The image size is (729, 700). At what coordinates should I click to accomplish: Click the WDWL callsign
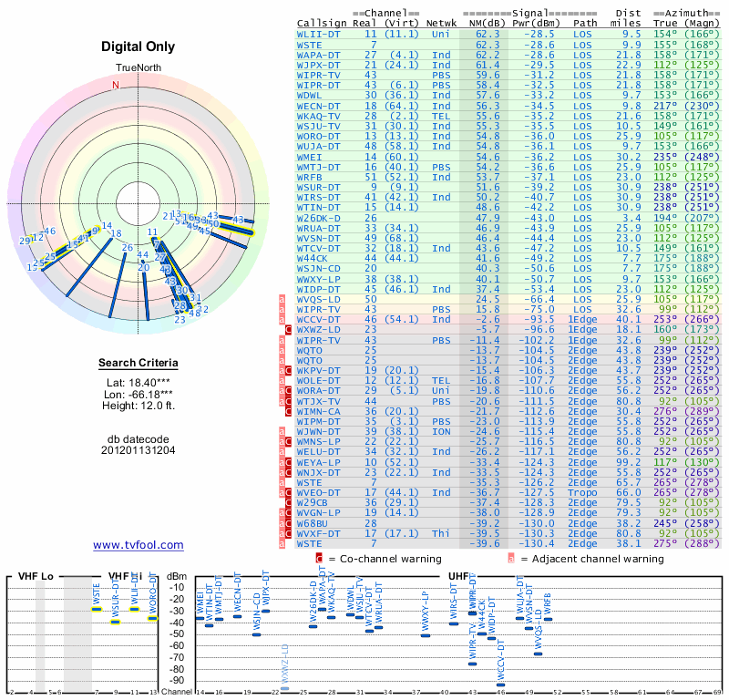(309, 96)
